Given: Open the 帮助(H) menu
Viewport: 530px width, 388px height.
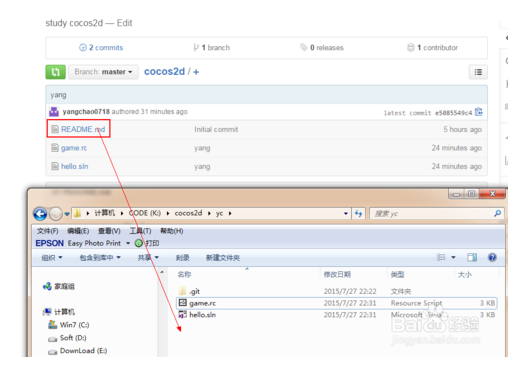Looking at the screenshot, I should (x=171, y=231).
